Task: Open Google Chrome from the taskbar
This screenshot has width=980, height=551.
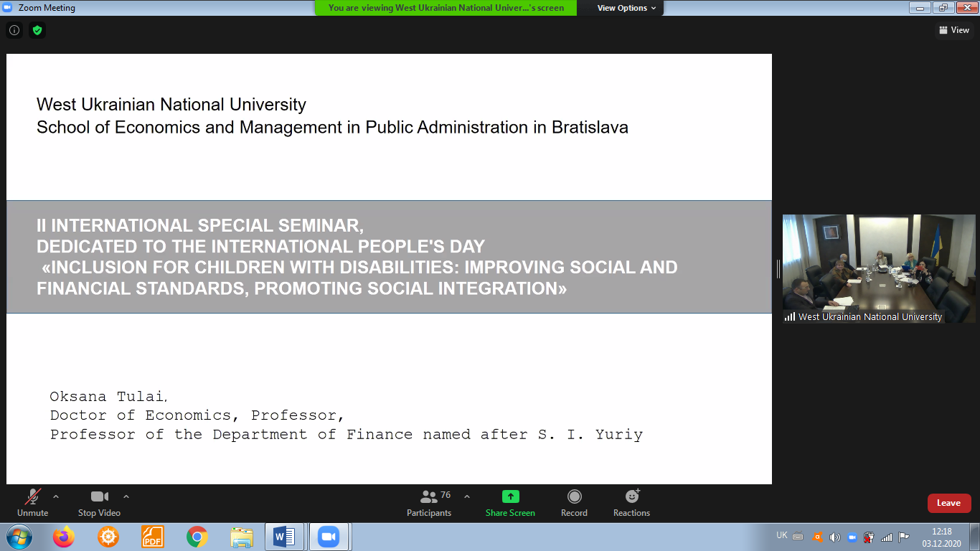Action: tap(197, 537)
